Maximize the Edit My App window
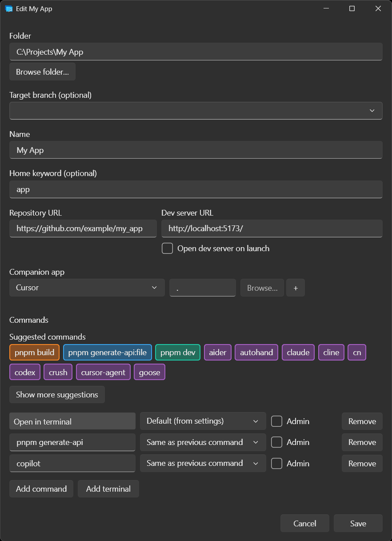The image size is (392, 541). pyautogui.click(x=352, y=8)
